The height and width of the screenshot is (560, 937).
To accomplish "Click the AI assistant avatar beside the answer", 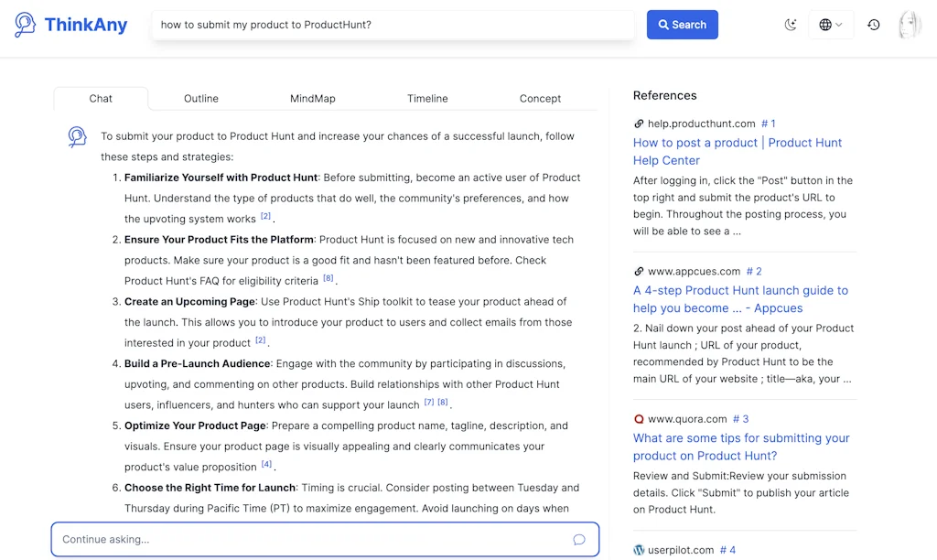I will 76,136.
